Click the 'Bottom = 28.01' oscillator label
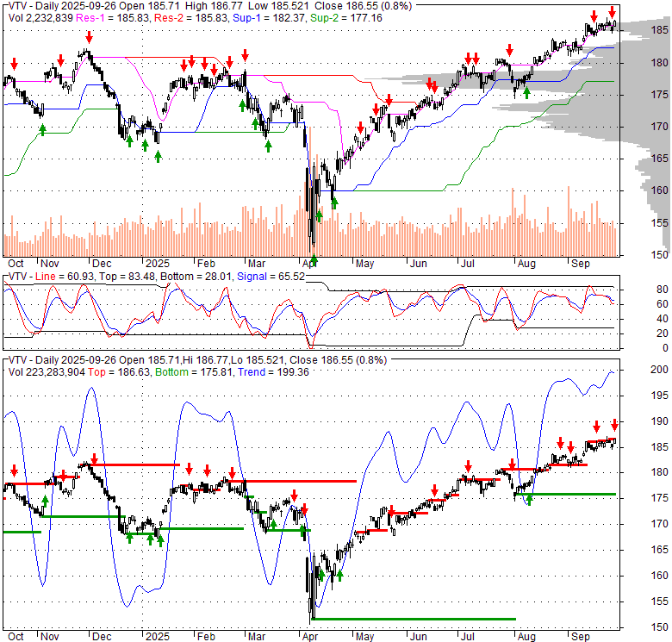The height and width of the screenshot is (642, 672). (196, 277)
